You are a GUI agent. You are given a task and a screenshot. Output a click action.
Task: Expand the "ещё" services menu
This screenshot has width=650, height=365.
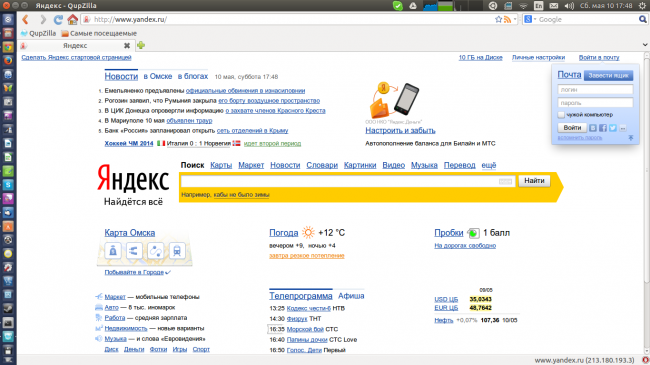pyautogui.click(x=489, y=165)
